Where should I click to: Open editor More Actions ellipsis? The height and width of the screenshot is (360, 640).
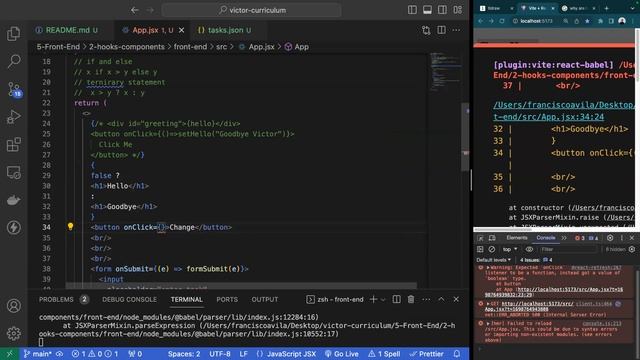pos(456,30)
